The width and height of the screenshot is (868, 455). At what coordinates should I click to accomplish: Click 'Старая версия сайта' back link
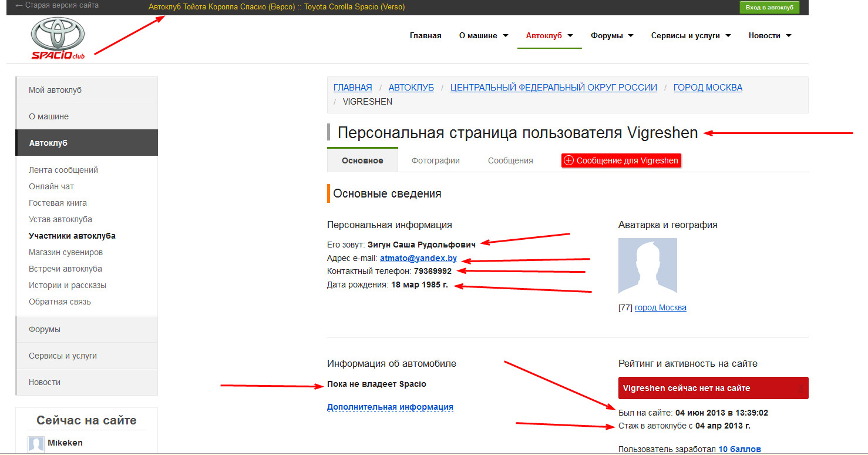[57, 5]
